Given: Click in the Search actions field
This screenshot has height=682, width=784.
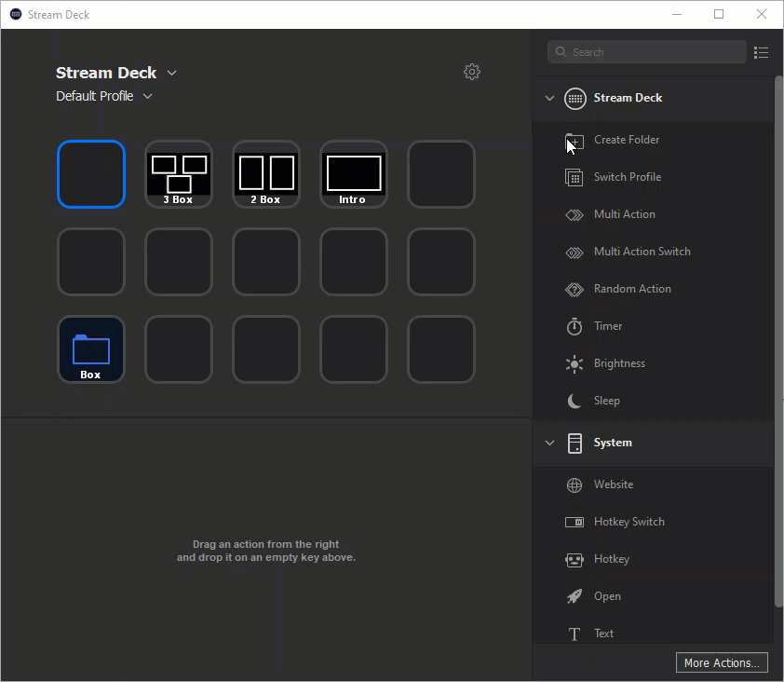Looking at the screenshot, I should [646, 52].
